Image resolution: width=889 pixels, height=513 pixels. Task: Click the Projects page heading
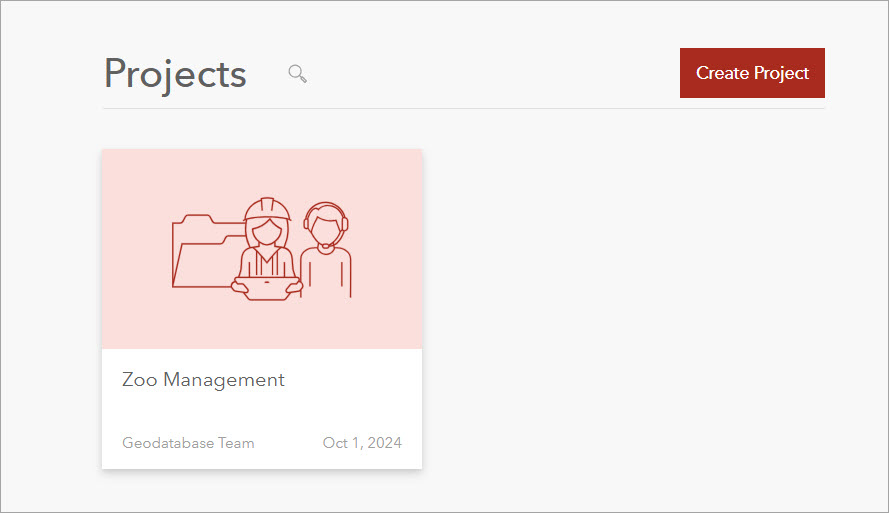pos(175,74)
